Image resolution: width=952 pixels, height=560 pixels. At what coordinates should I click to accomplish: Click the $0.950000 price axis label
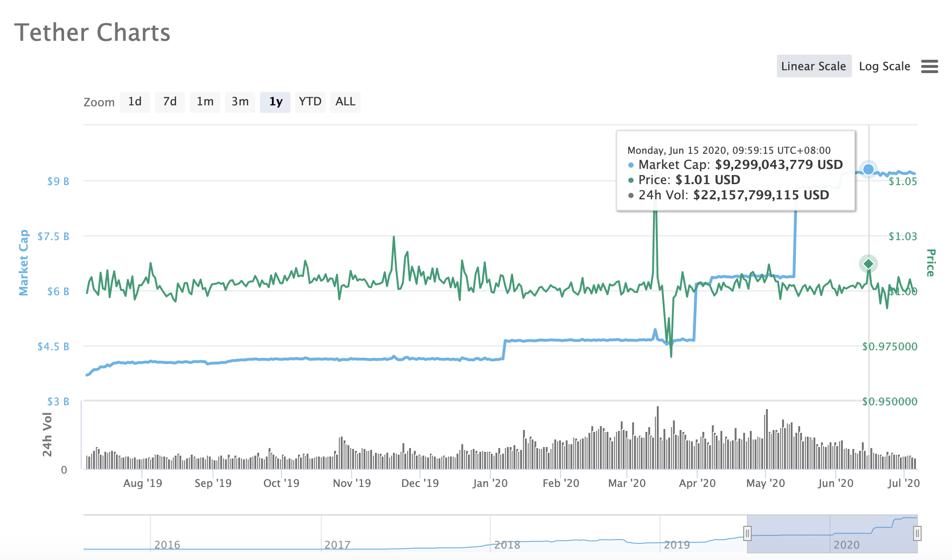[x=890, y=401]
